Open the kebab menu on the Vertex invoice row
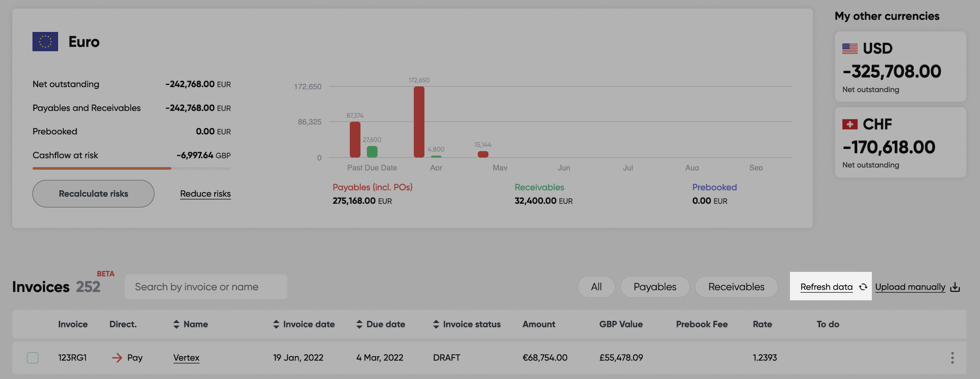Image resolution: width=980 pixels, height=379 pixels. point(953,357)
